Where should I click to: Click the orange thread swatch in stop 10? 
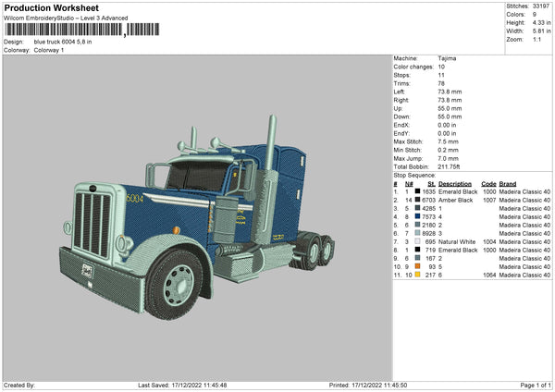418,266
